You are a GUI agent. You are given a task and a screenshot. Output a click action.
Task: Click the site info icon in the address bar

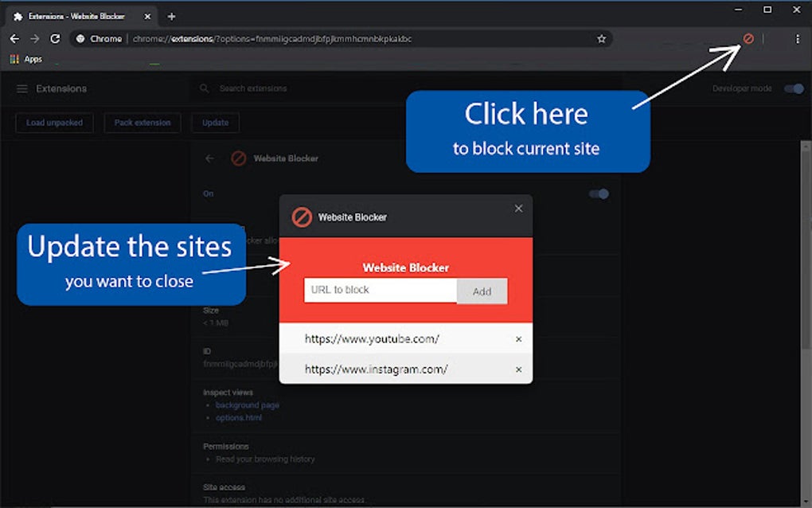pos(79,37)
